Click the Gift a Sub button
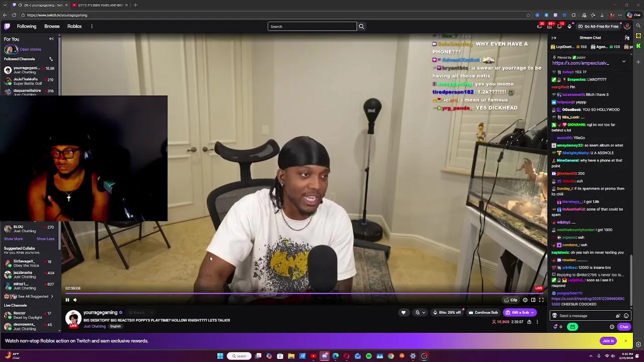The height and width of the screenshot is (362, 644). 520,313
